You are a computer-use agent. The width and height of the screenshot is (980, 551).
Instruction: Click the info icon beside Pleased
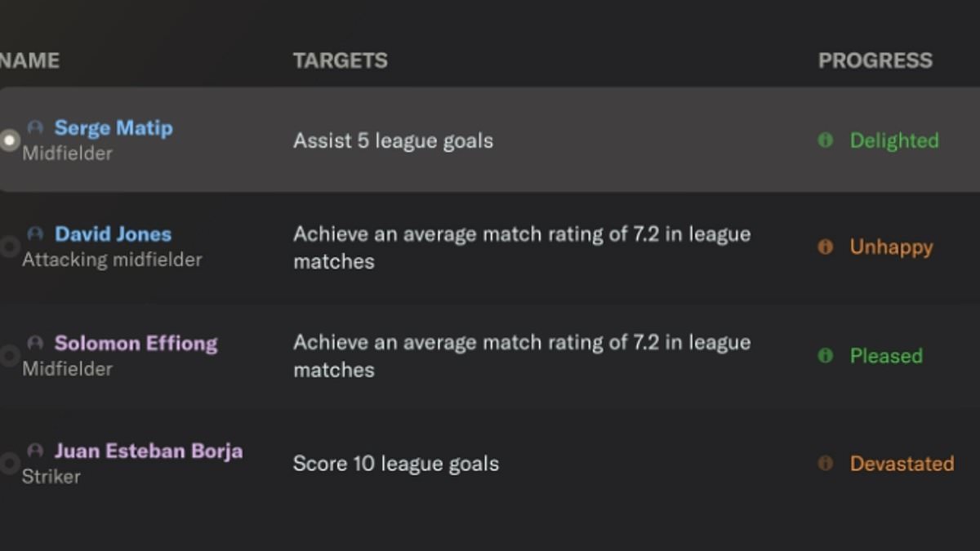(825, 355)
